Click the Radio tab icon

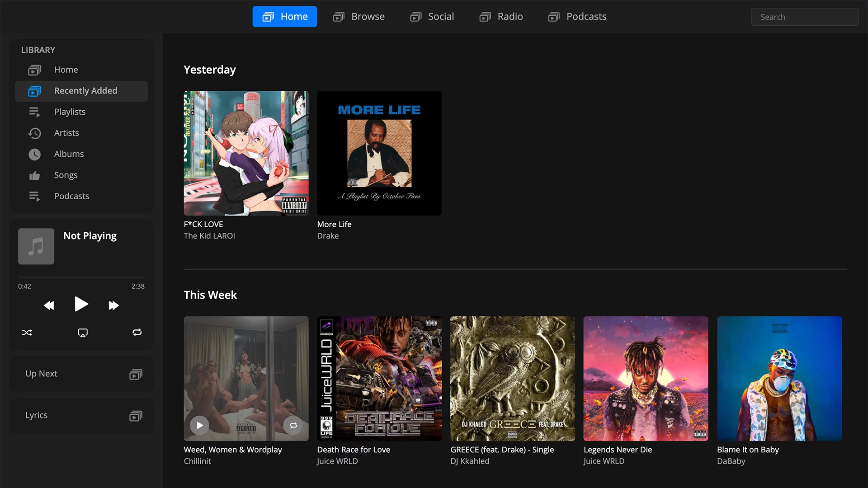485,17
